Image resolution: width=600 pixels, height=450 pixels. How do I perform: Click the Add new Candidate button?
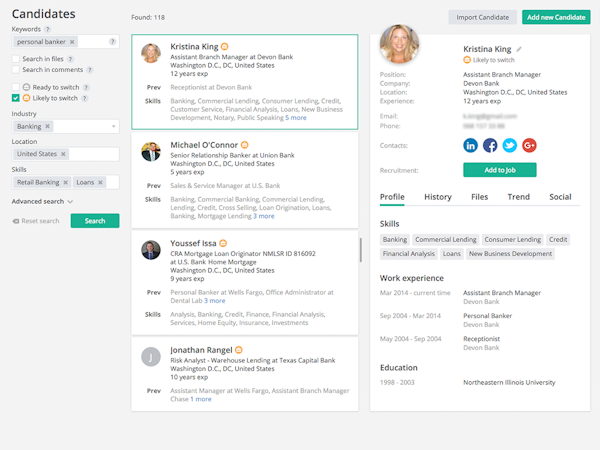pyautogui.click(x=555, y=17)
